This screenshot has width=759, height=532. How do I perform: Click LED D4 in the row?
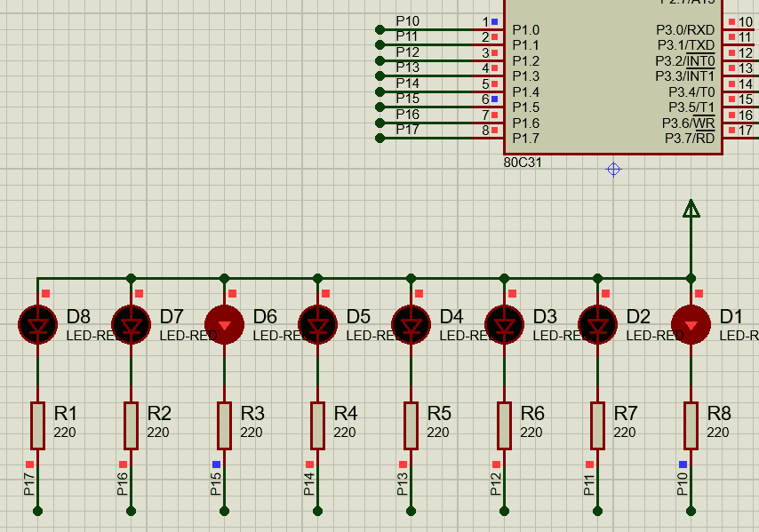[411, 325]
